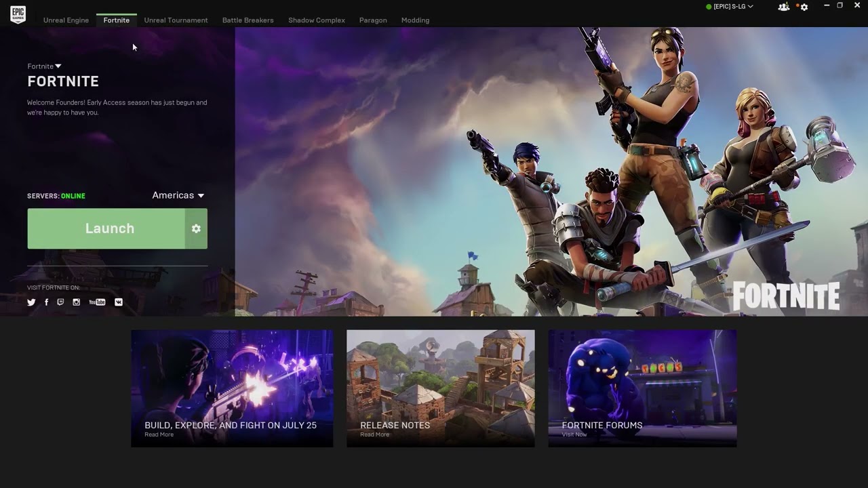Screen dimensions: 868x488
Task: Open Fortnite's Instagram page
Action: pyautogui.click(x=76, y=302)
